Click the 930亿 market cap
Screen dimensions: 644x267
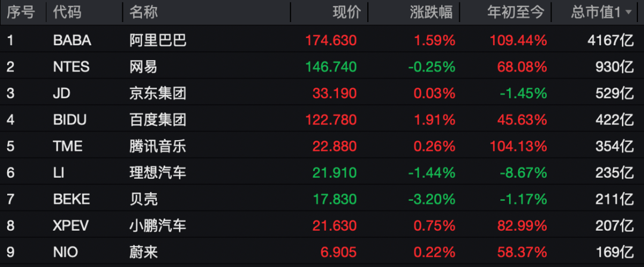pos(614,67)
